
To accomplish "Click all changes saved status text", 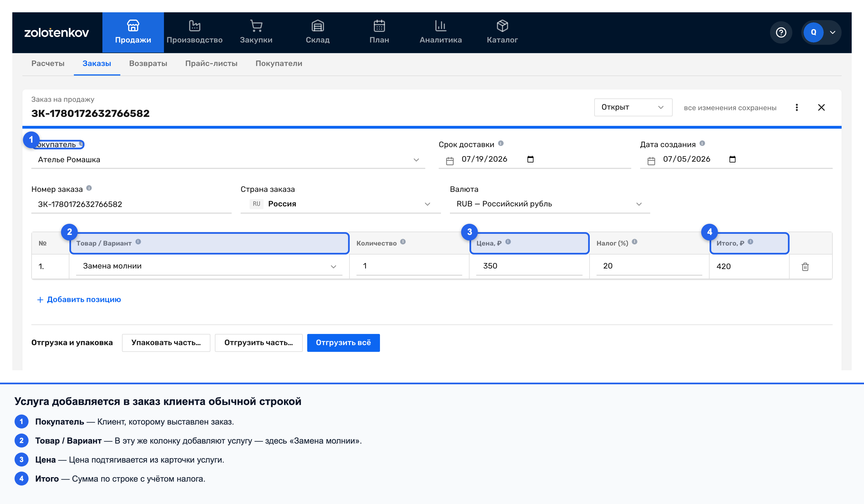I will coord(730,108).
